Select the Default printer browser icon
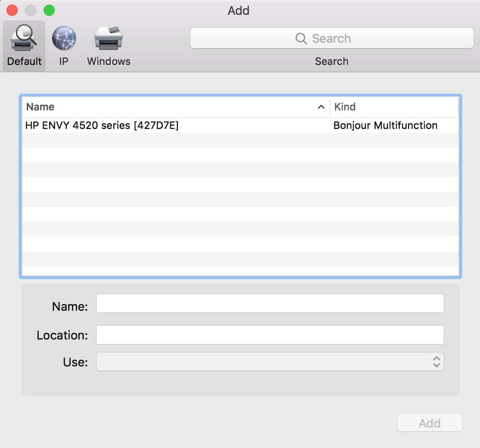480x448 pixels. coord(24,38)
